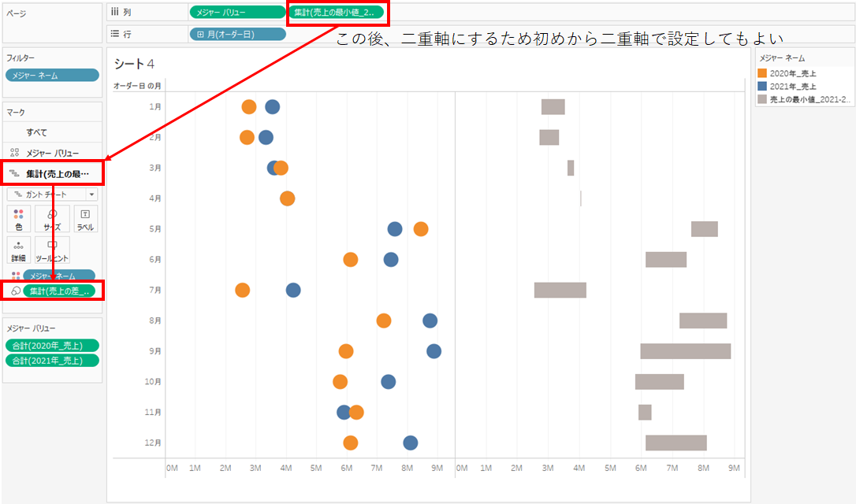Click the シート 4 sheet title

(134, 64)
